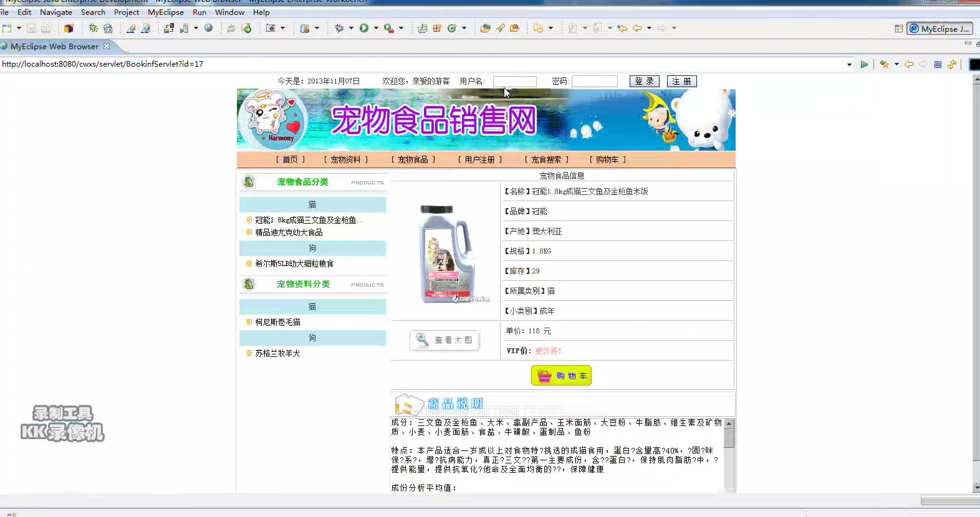Expand the camera icon dropdown arrow

[282, 28]
